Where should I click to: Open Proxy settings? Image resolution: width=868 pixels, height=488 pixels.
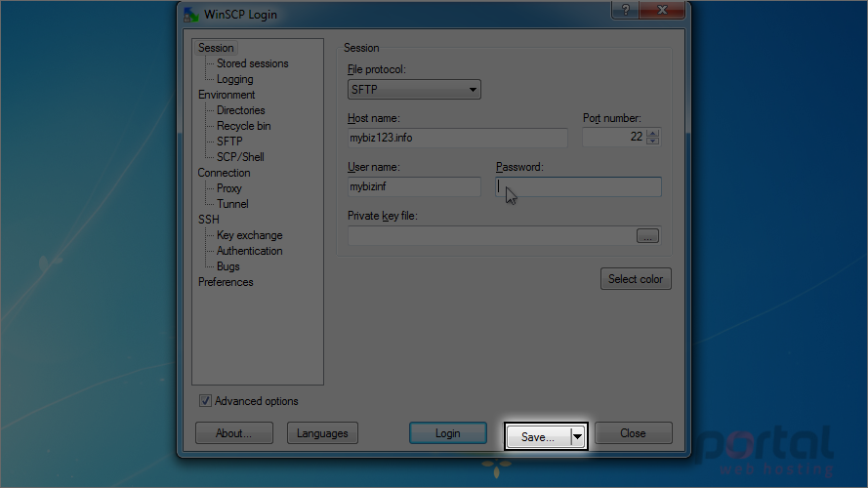point(229,188)
